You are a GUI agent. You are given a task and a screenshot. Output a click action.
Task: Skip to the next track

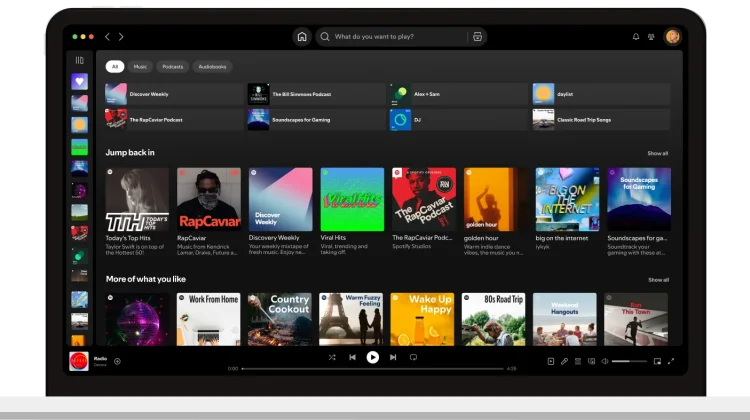(393, 357)
